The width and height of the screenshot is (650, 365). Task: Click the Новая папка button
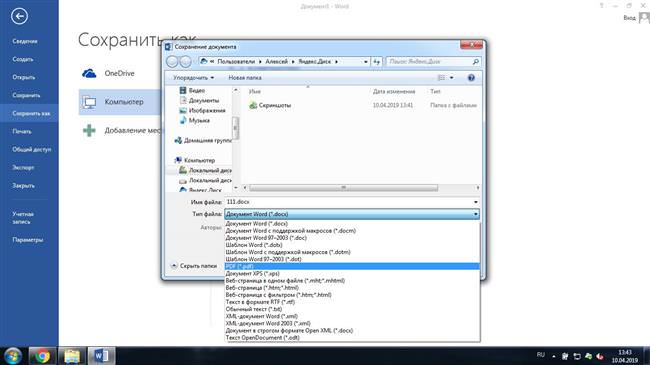(245, 78)
